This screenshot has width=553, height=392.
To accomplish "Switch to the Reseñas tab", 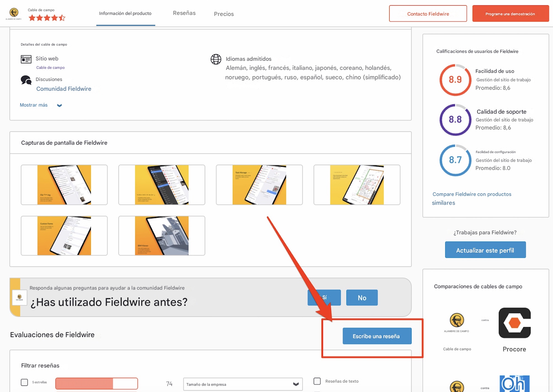I will click(x=184, y=13).
